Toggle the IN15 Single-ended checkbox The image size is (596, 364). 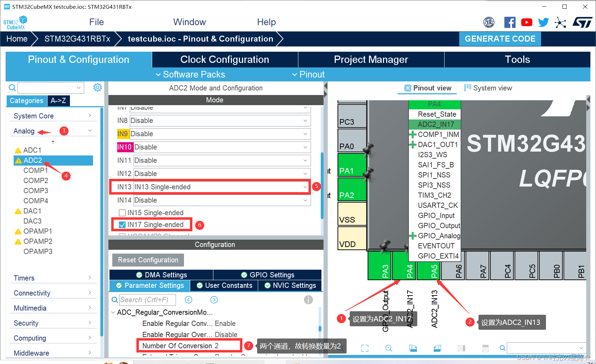(122, 213)
